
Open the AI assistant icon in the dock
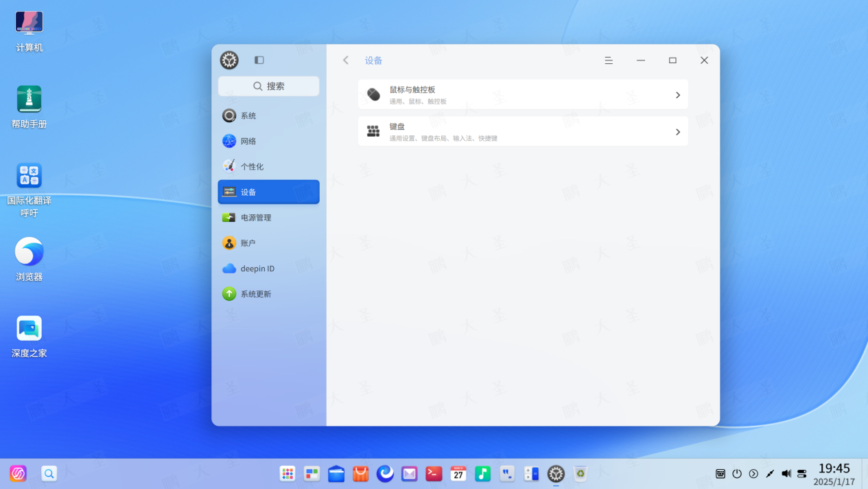tap(19, 473)
